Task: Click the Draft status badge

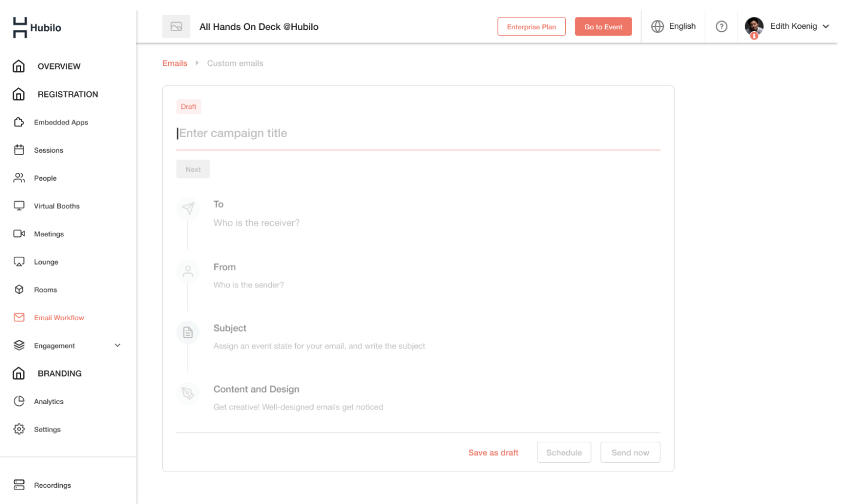Action: tap(189, 107)
